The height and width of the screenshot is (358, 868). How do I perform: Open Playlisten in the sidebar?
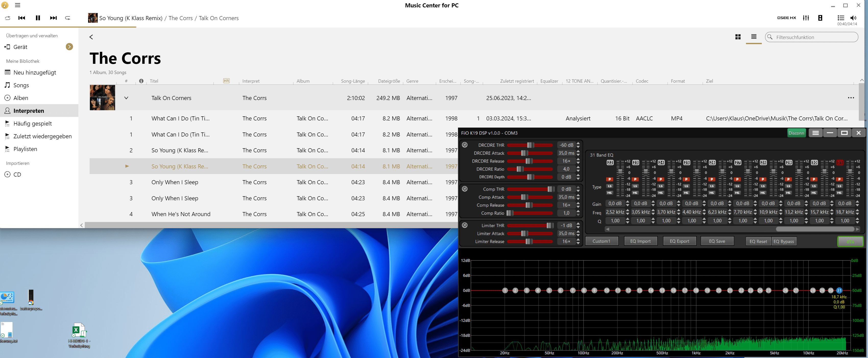(x=25, y=149)
